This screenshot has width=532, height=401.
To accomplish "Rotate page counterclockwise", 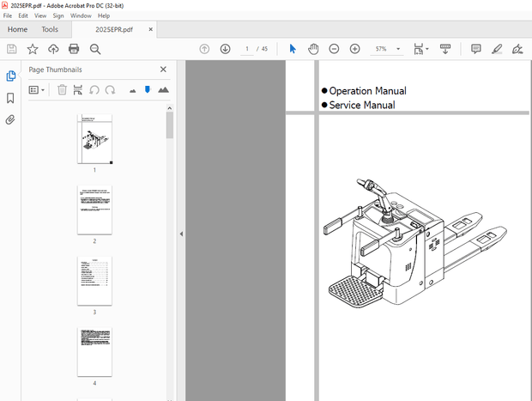I will [x=94, y=90].
